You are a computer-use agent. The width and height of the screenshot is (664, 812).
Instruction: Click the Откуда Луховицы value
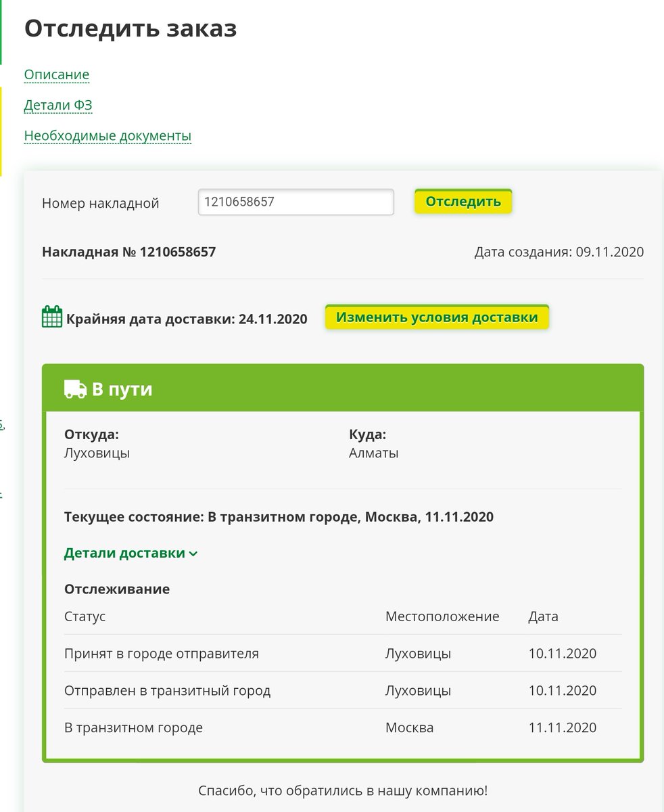click(x=97, y=453)
